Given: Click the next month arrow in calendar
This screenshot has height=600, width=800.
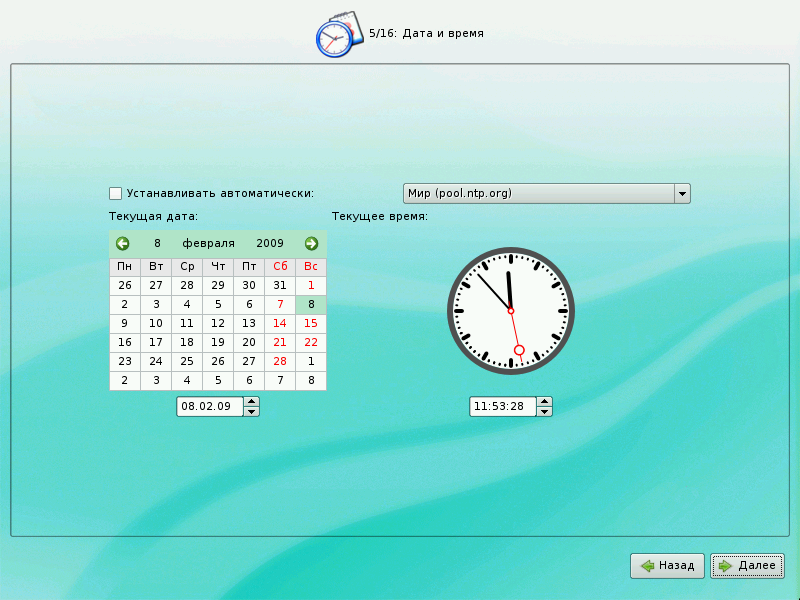Looking at the screenshot, I should tap(311, 243).
